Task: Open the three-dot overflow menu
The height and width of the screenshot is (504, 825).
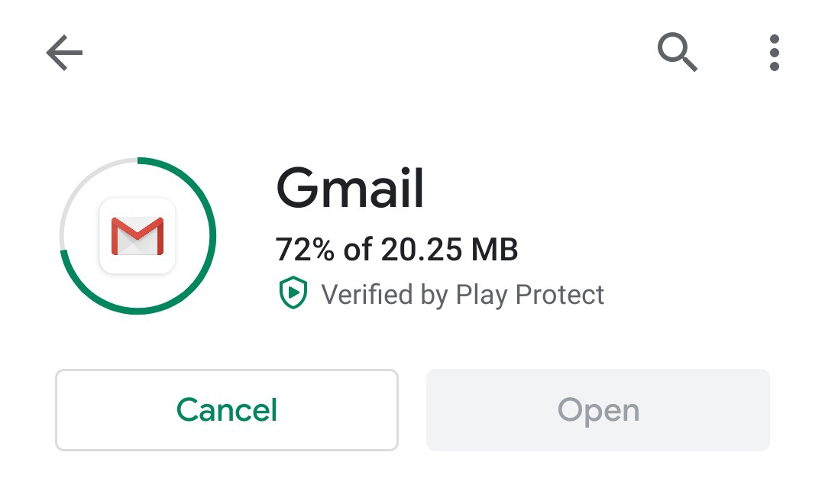Action: pyautogui.click(x=774, y=53)
